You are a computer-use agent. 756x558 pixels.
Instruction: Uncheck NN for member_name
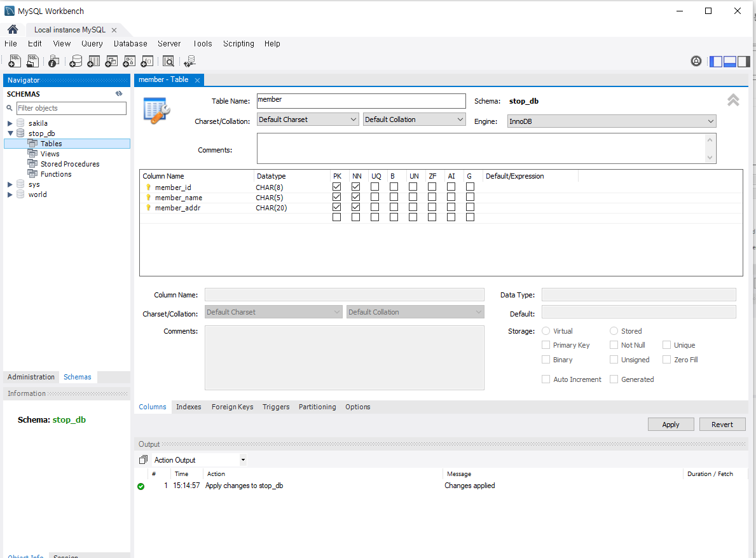pyautogui.click(x=356, y=196)
